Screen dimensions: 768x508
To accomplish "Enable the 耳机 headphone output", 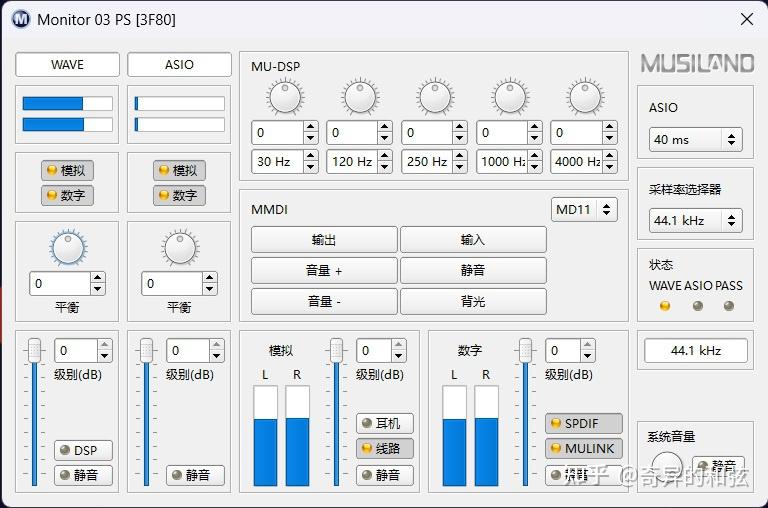I will [385, 423].
